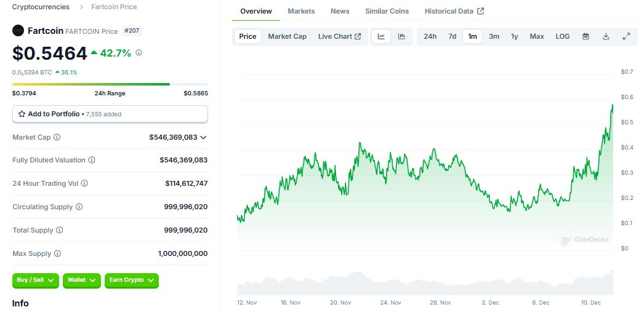644x315 pixels.
Task: Click the 1,000,000,000 Max Supply value
Action: pyautogui.click(x=183, y=253)
